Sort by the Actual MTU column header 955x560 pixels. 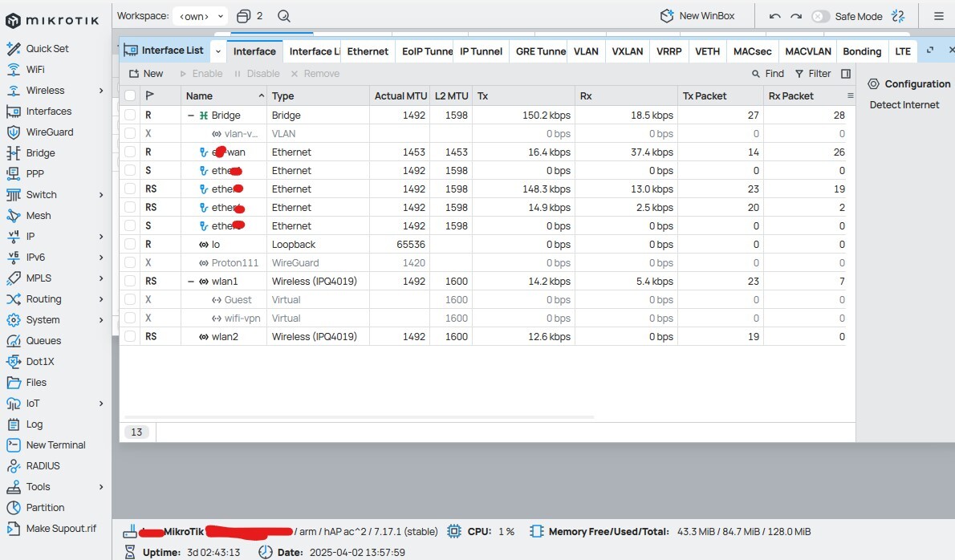click(x=400, y=95)
